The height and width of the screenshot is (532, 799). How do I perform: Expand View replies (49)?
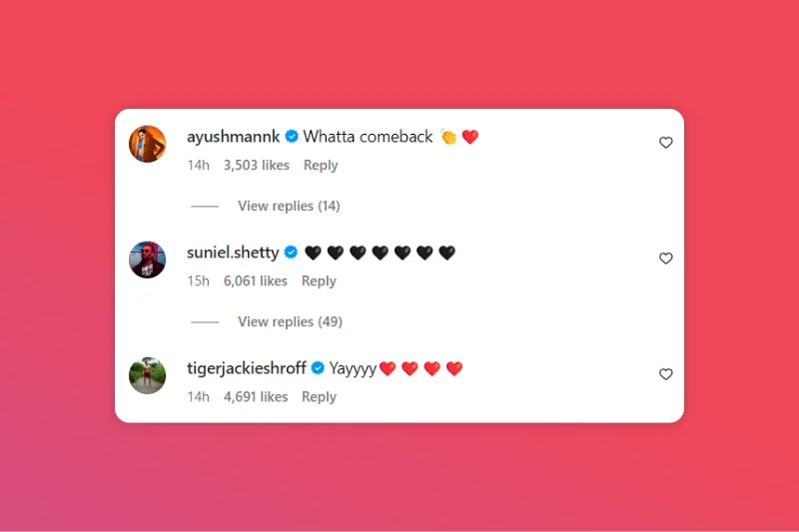290,321
